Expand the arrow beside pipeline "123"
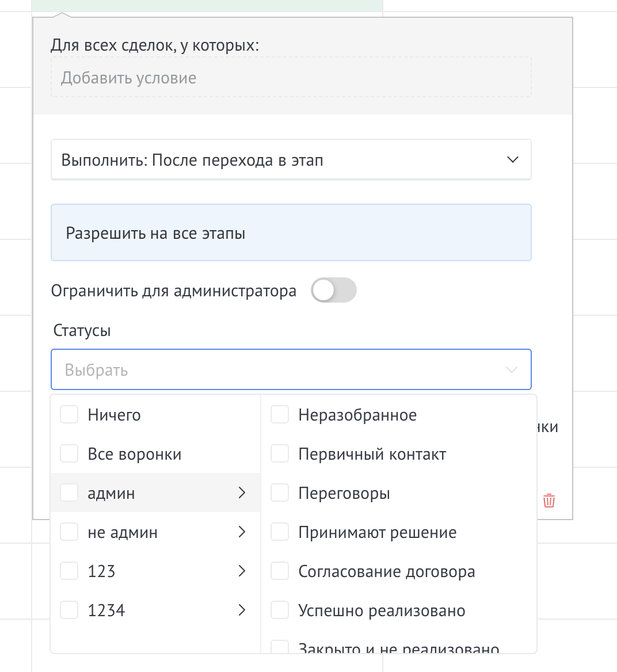The height and width of the screenshot is (672, 617). (x=242, y=571)
